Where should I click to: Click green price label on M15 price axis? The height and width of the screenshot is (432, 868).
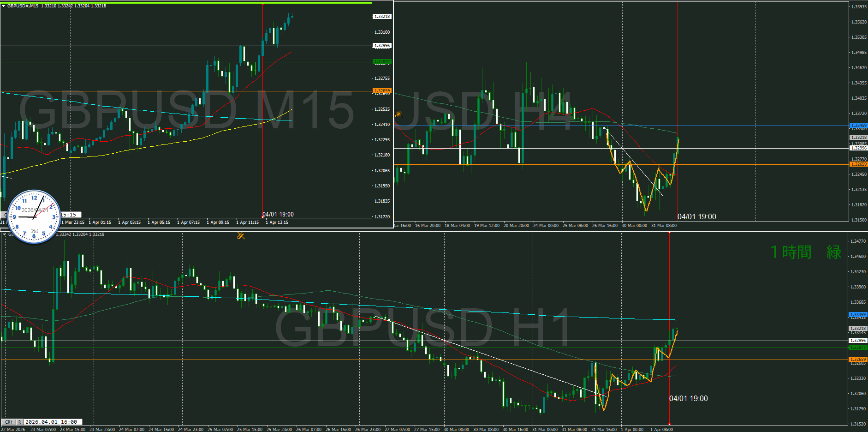(x=382, y=62)
